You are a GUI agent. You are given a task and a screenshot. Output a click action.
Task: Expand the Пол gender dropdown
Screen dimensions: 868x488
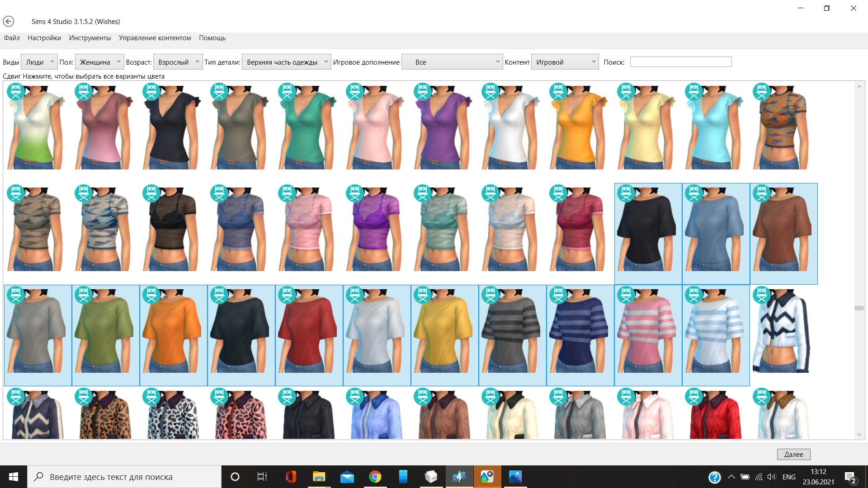[x=99, y=62]
